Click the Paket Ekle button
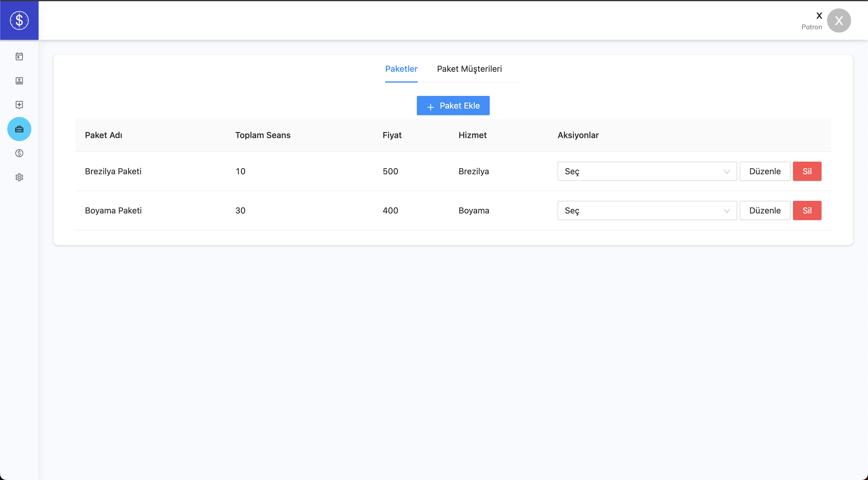Screen dimensions: 868x480 click(x=453, y=106)
